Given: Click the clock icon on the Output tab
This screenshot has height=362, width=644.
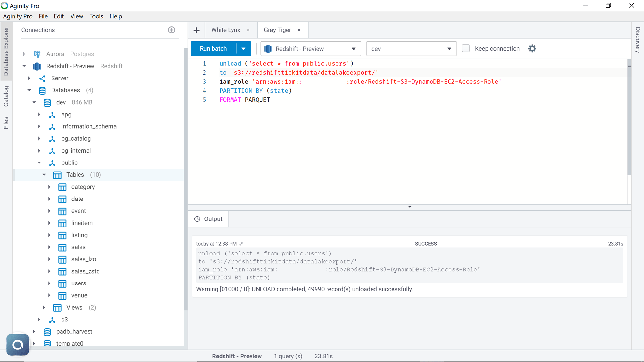Looking at the screenshot, I should point(197,219).
